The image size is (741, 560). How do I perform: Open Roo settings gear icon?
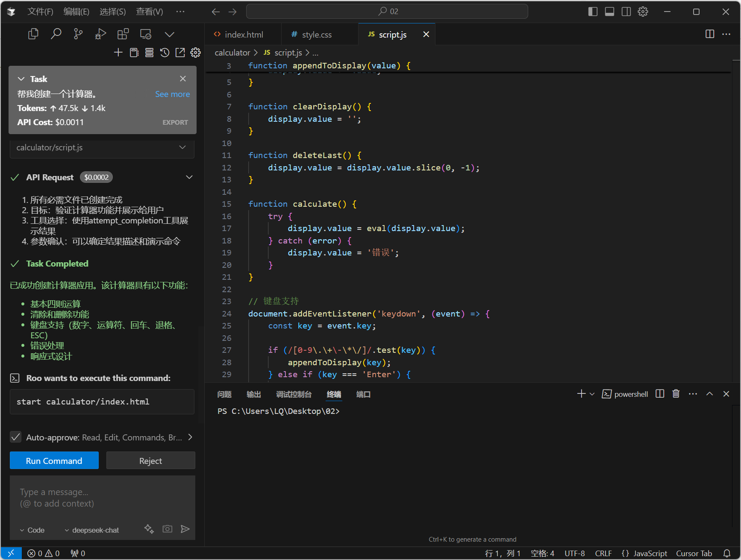coord(195,53)
